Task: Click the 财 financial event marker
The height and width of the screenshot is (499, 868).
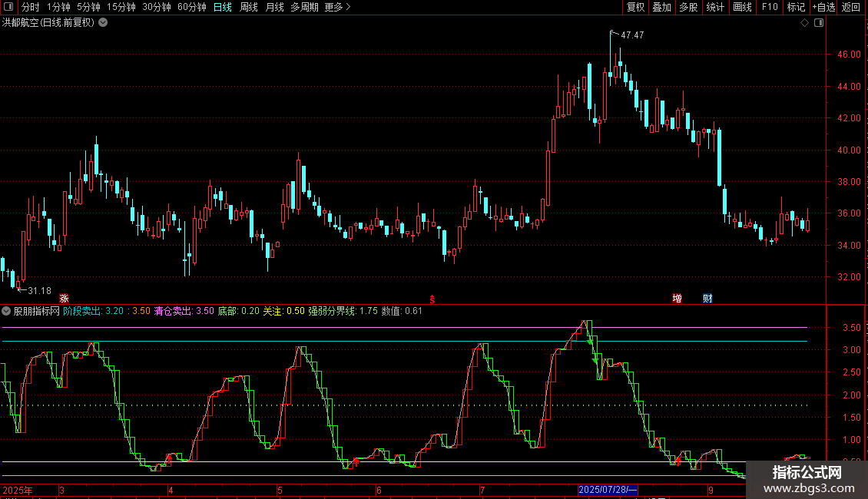Action: (707, 298)
